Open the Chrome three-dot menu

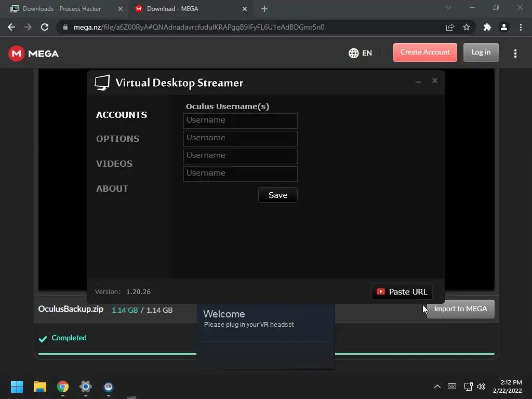pos(521,27)
